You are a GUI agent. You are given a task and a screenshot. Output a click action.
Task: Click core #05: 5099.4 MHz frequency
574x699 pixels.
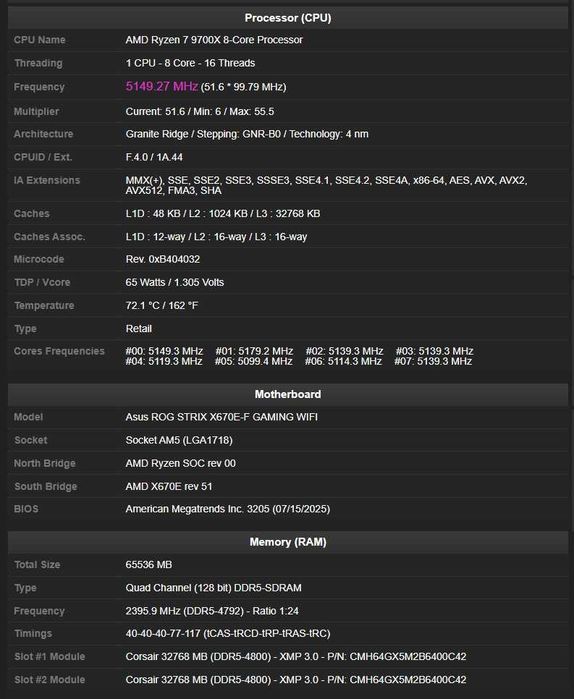click(x=254, y=361)
